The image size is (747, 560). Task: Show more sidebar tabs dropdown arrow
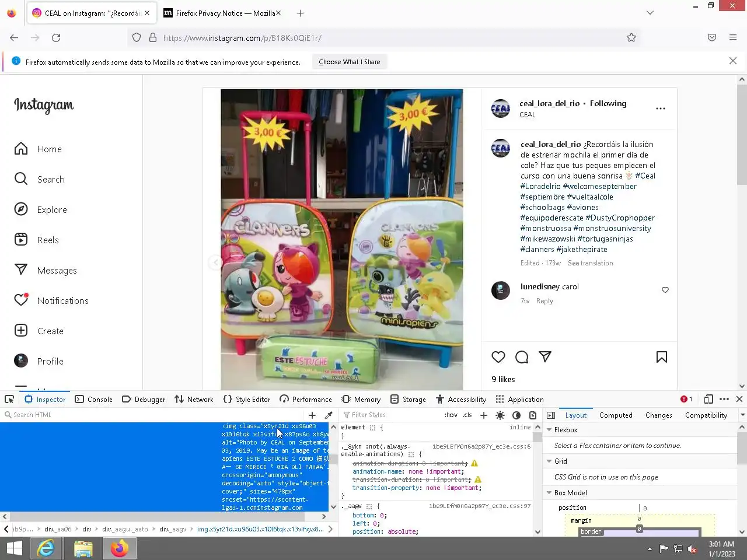[x=742, y=415]
